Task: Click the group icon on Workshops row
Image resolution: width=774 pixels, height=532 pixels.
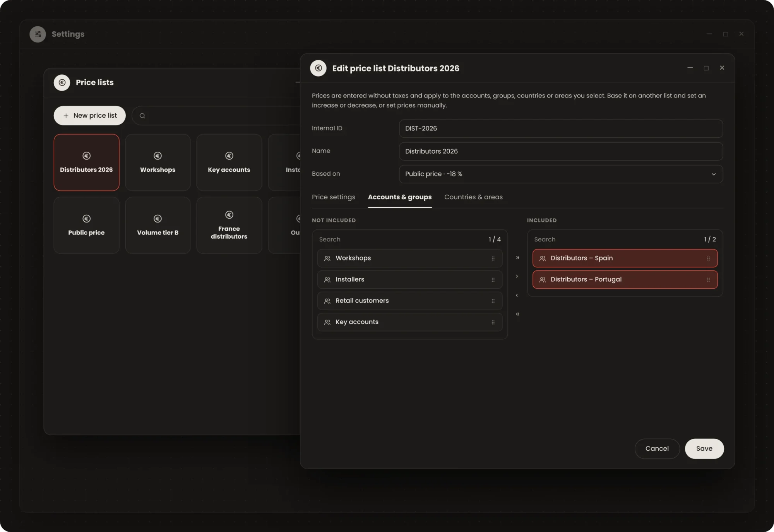Action: pos(327,258)
